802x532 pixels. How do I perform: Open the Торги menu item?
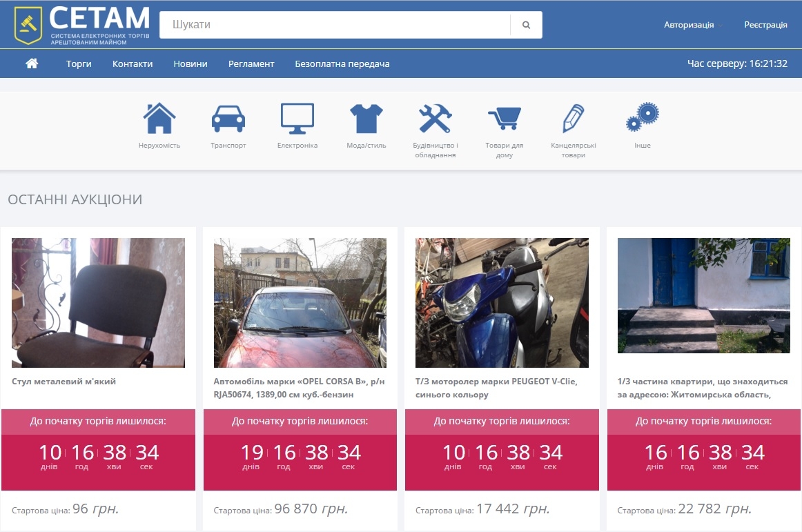[79, 63]
